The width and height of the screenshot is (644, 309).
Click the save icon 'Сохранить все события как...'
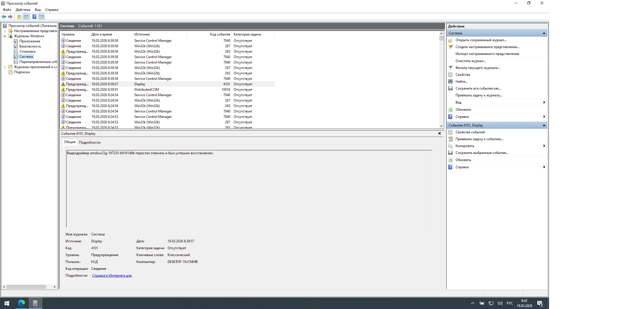coord(450,88)
